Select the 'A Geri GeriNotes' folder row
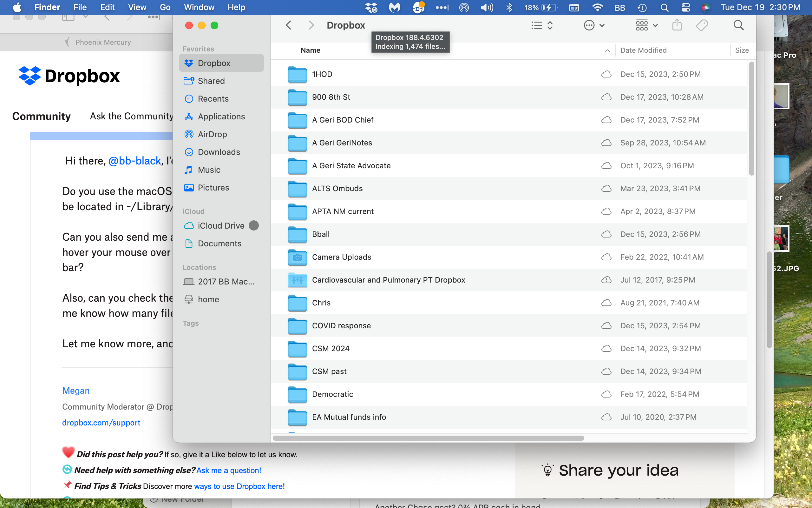The height and width of the screenshot is (508, 812). (x=509, y=143)
